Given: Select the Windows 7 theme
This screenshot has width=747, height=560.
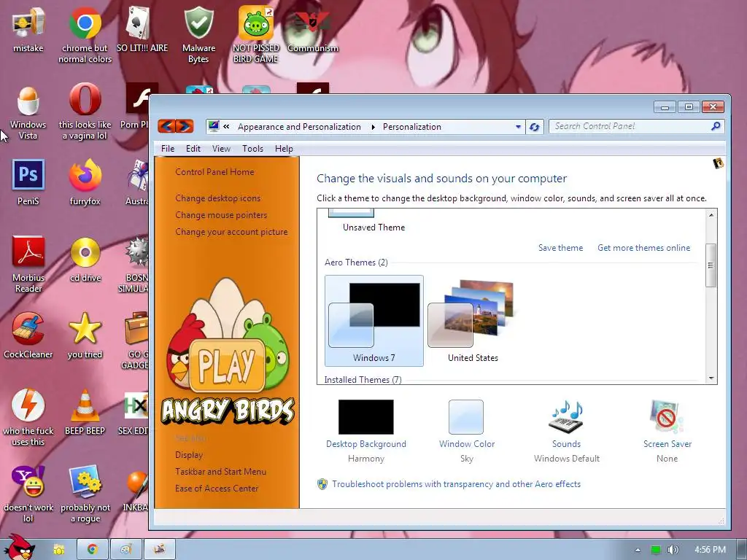Looking at the screenshot, I should pos(374,321).
